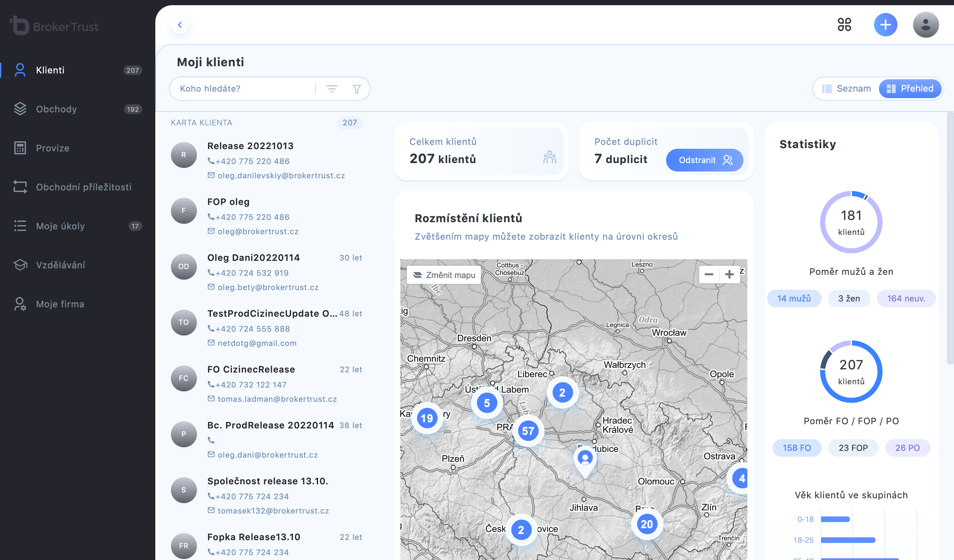Open the Provize section via calculator icon
This screenshot has height=560, width=954.
(x=20, y=148)
